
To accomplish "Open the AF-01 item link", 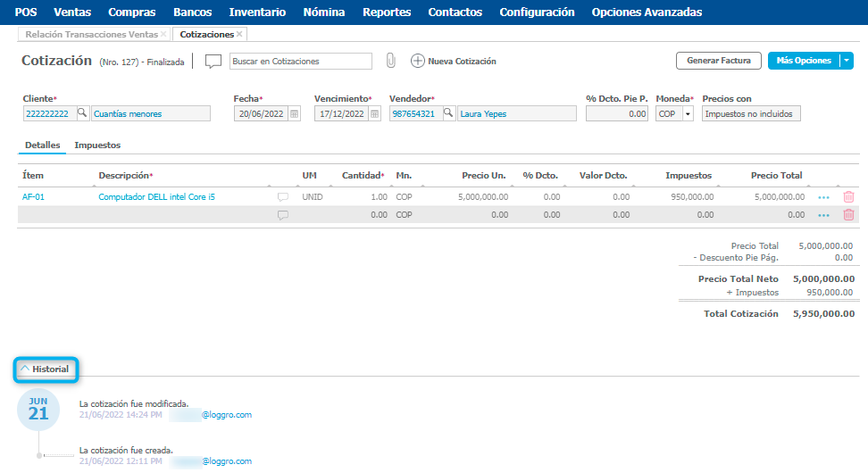I will 33,196.
